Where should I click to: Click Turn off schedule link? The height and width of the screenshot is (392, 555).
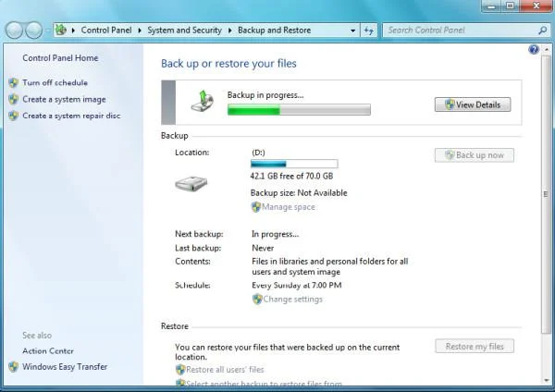(55, 83)
